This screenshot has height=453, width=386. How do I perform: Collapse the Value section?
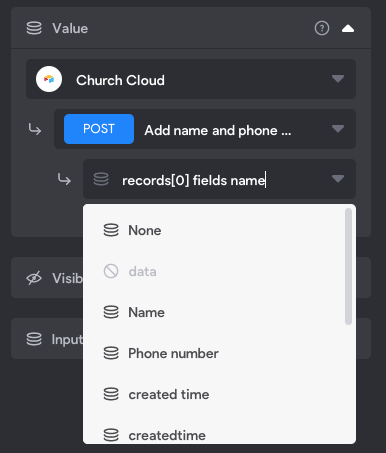pyautogui.click(x=348, y=29)
